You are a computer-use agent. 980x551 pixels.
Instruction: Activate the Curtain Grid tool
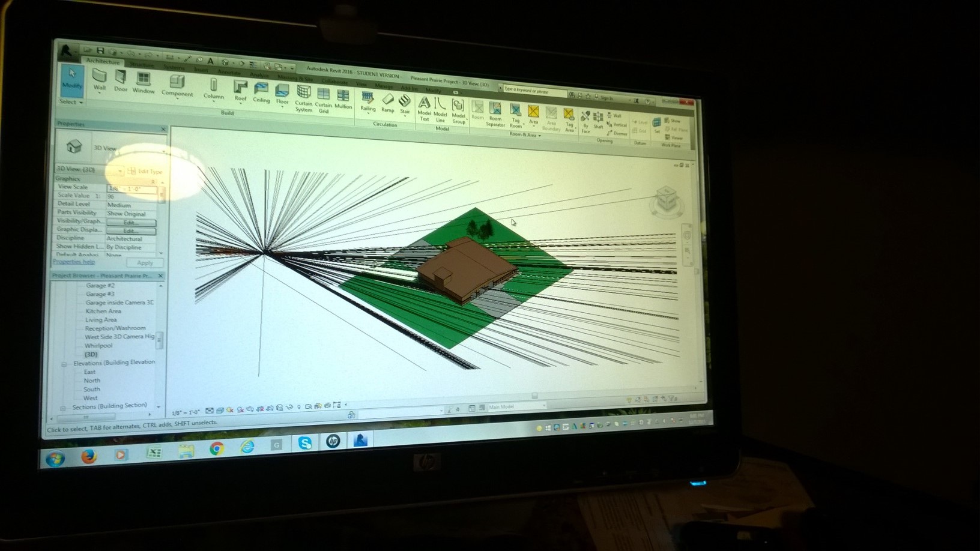point(324,100)
